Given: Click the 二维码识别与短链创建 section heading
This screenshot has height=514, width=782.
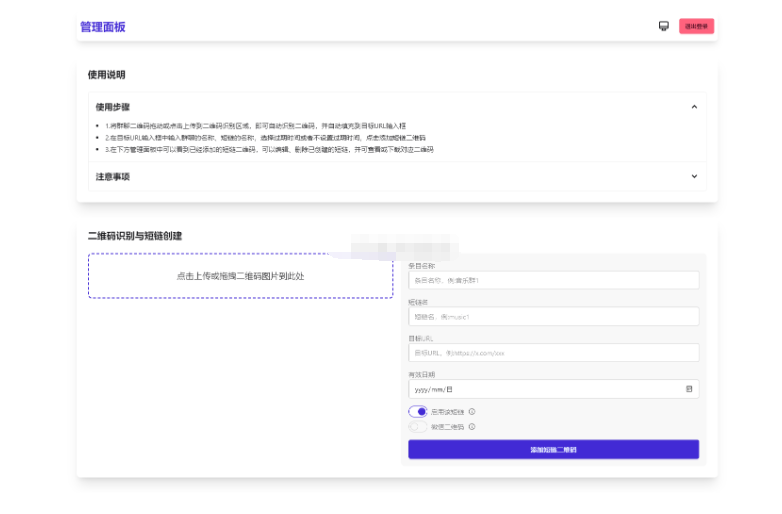Looking at the screenshot, I should (134, 236).
